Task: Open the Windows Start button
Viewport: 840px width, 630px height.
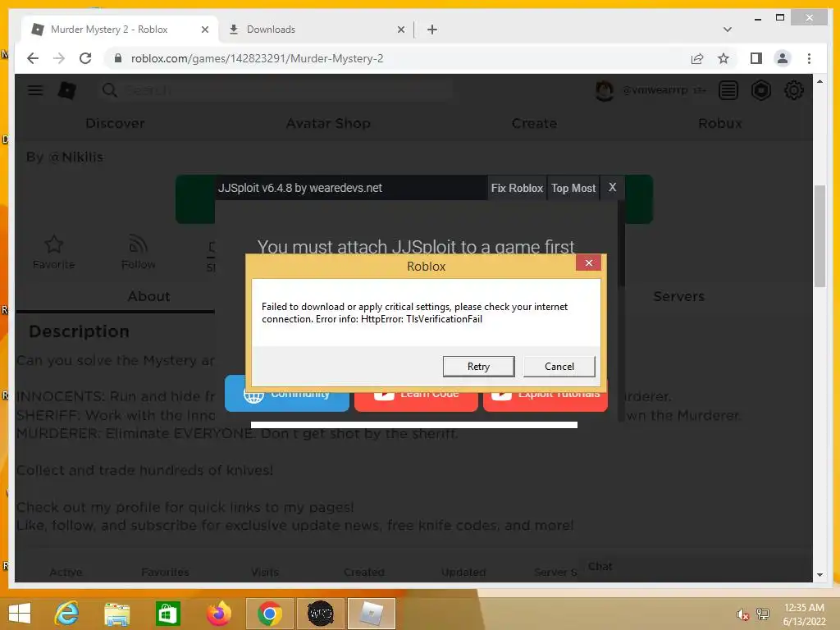Action: pos(20,614)
